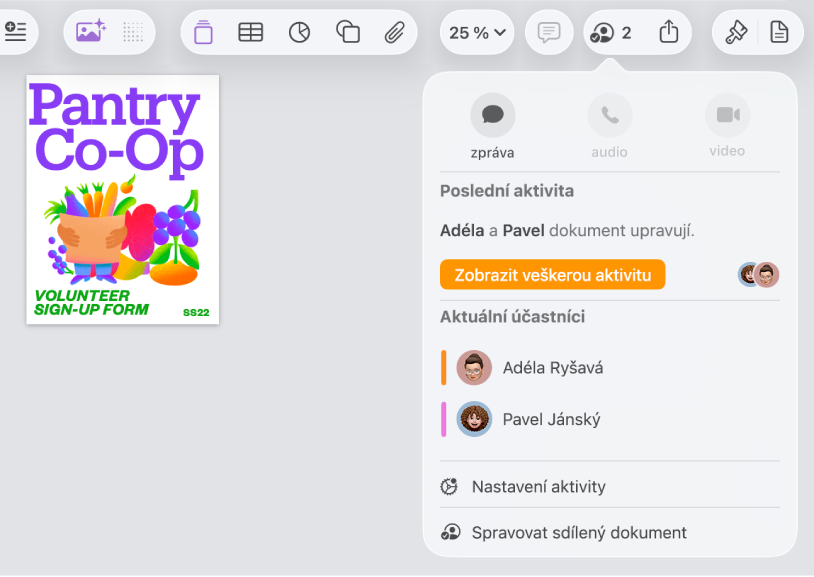Open the insert media image icon
The width and height of the screenshot is (814, 577).
click(x=91, y=32)
